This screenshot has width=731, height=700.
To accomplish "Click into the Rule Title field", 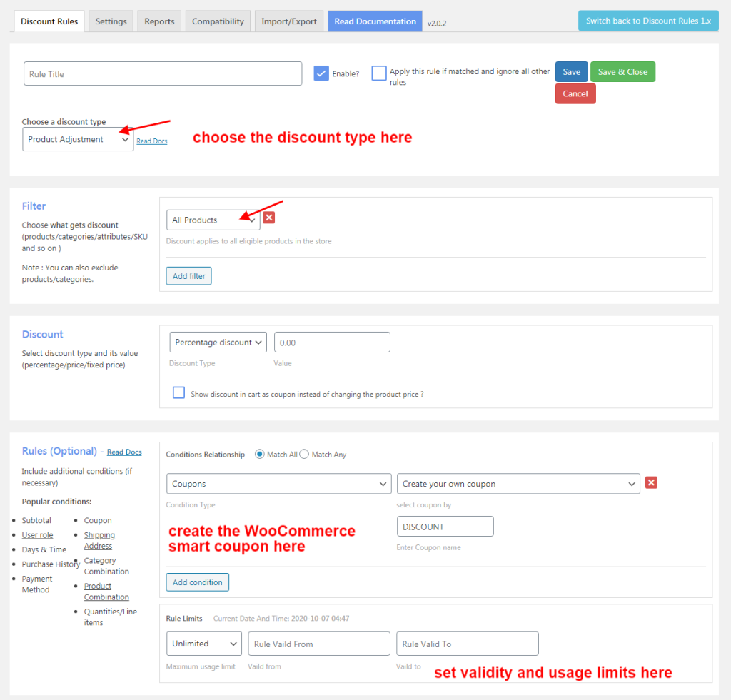I will [163, 74].
